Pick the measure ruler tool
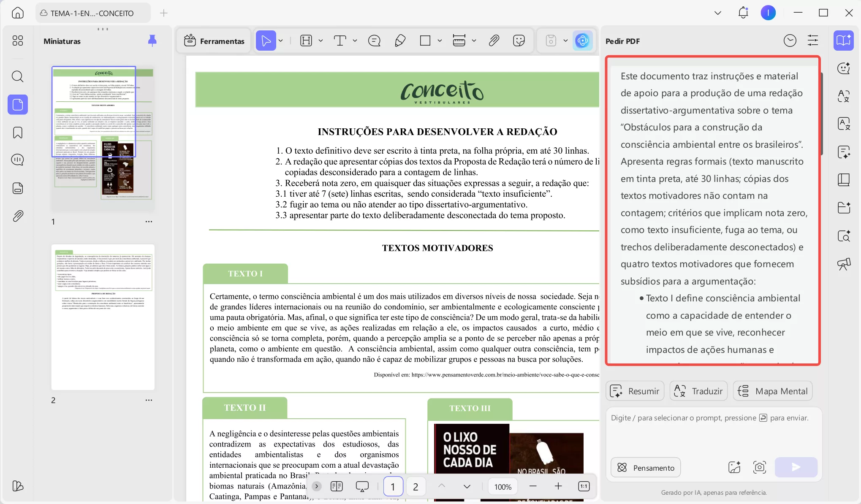This screenshot has width=861, height=504. (x=460, y=41)
